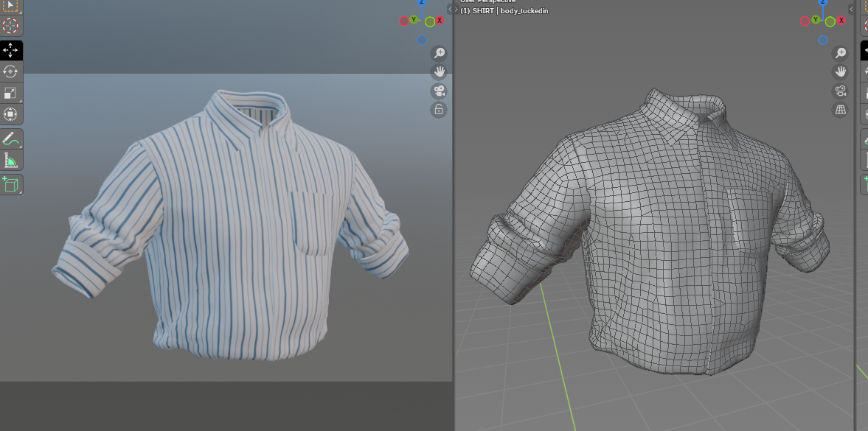The width and height of the screenshot is (868, 431).
Task: Select the Measure ruler tool
Action: [10, 160]
